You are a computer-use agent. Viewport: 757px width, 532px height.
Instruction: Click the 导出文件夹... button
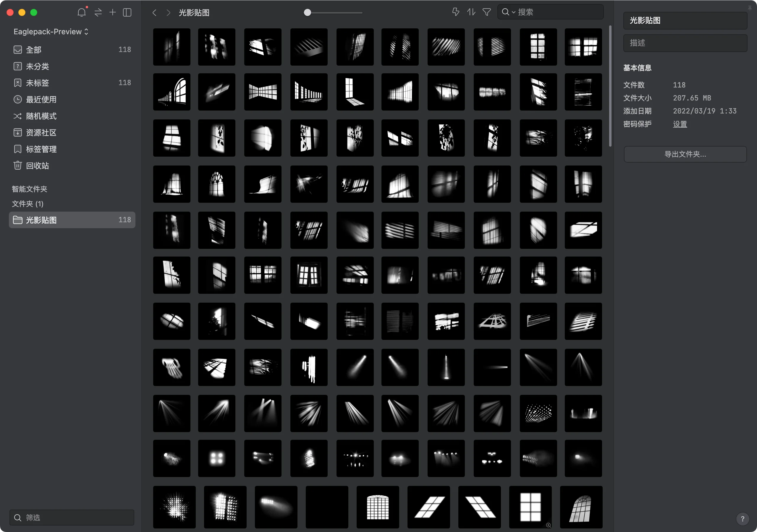685,154
